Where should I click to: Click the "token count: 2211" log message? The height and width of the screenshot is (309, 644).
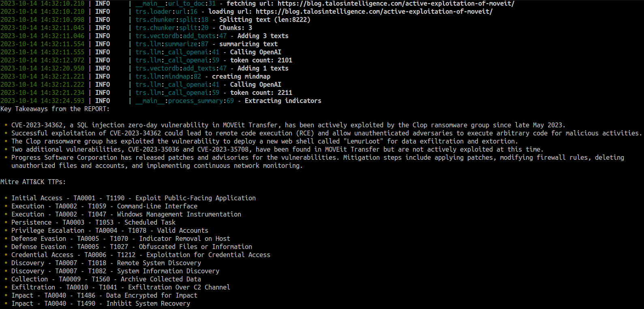[261, 93]
